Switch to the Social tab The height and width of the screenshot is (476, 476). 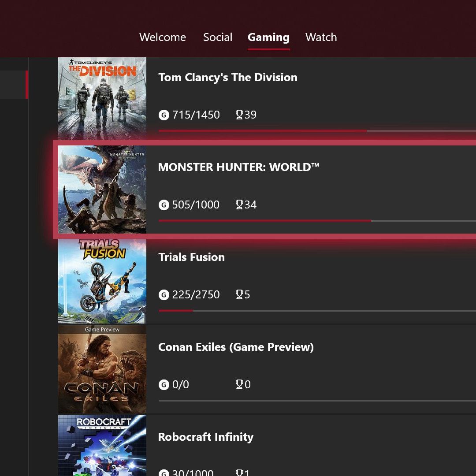(218, 37)
